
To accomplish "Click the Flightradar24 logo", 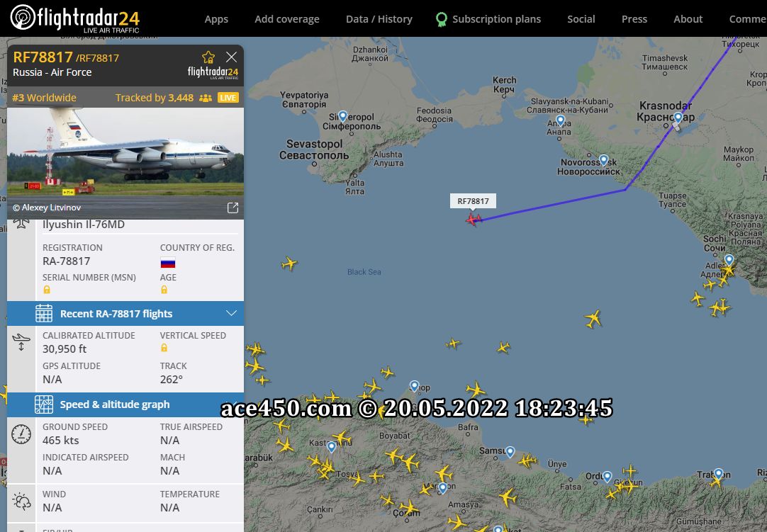I will click(75, 18).
